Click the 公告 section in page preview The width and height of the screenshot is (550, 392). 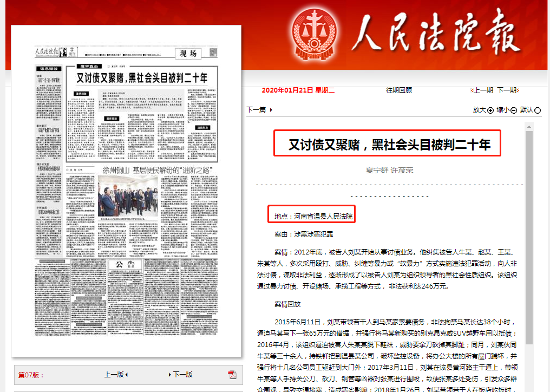[125, 264]
